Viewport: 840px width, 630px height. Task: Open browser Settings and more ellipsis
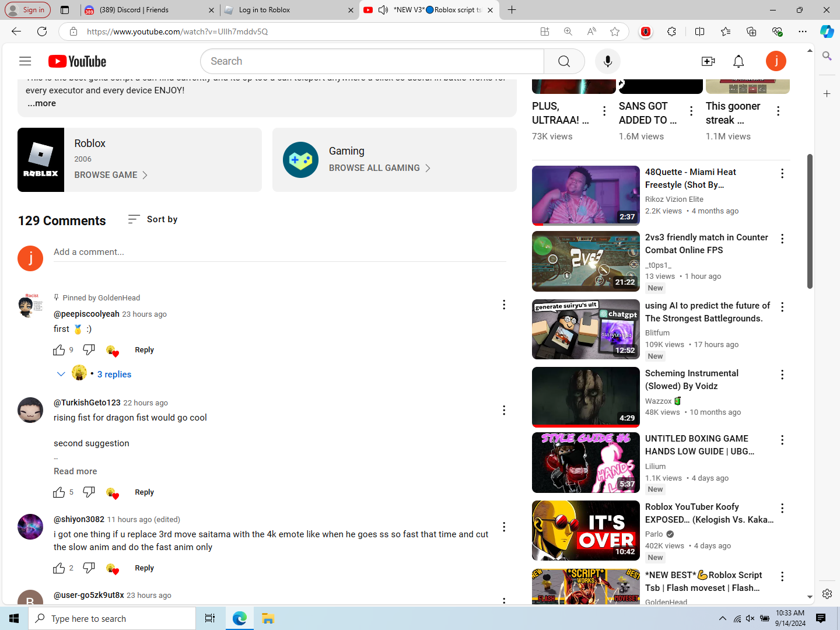[803, 32]
